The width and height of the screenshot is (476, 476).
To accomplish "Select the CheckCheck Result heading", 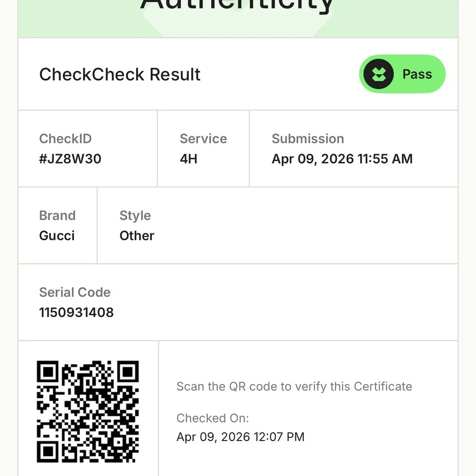I will (x=119, y=75).
